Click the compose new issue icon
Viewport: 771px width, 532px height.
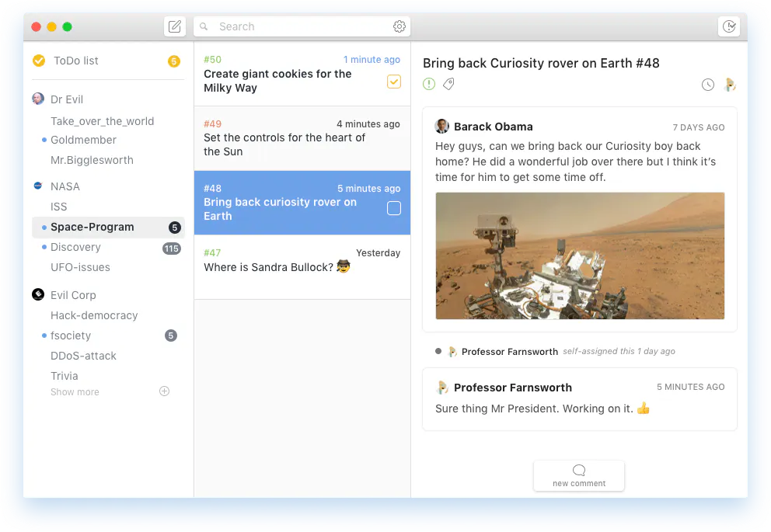click(175, 26)
